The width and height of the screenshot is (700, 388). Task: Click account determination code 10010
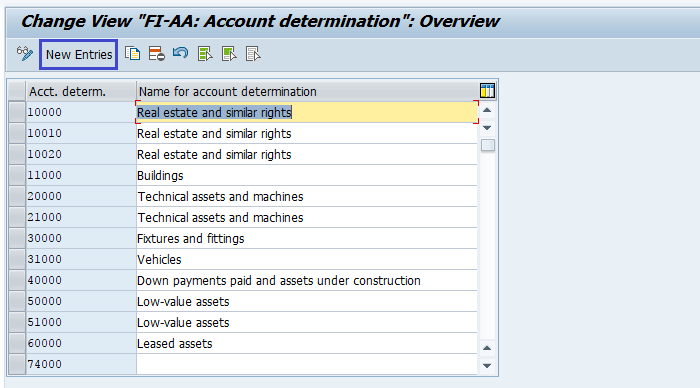81,133
